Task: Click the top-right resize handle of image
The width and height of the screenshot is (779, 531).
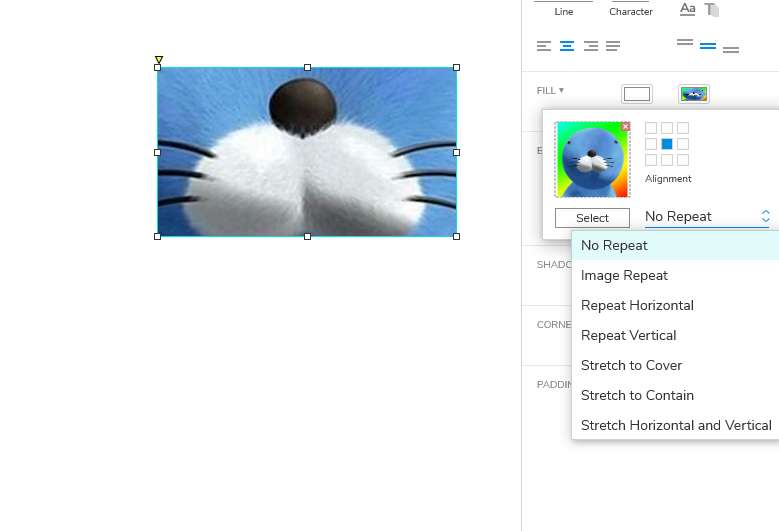Action: tap(457, 68)
